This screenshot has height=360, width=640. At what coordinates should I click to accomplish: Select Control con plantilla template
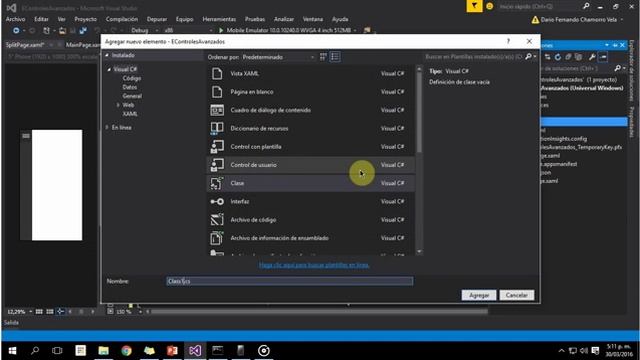tap(311, 147)
